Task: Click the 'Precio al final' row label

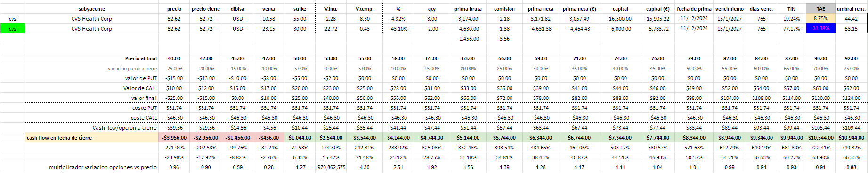Action: 141,58
